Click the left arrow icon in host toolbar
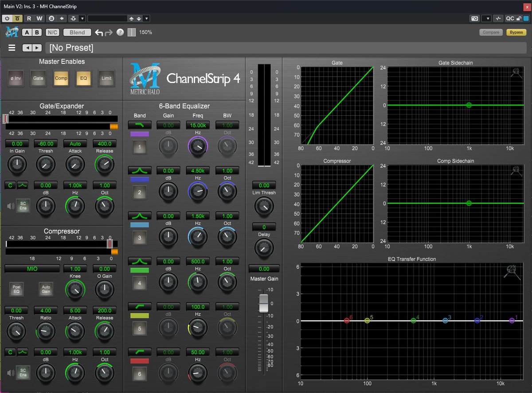This screenshot has height=393, width=532. (62, 18)
